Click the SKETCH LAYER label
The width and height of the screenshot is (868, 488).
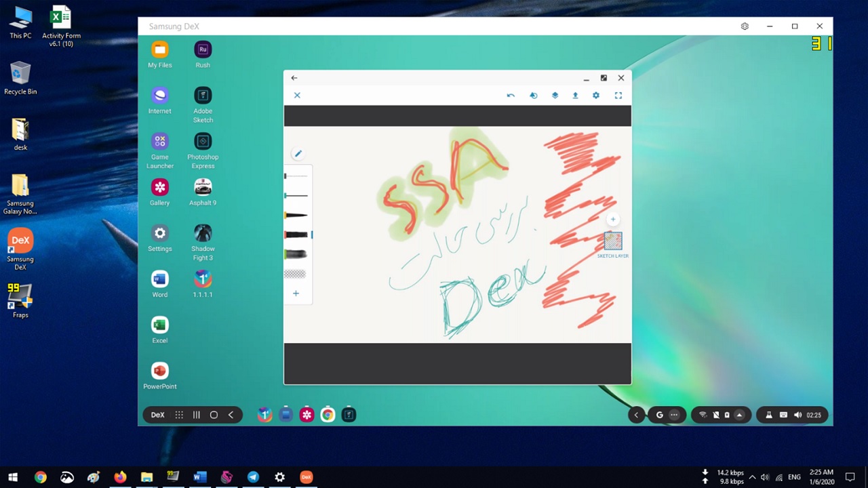pyautogui.click(x=613, y=256)
